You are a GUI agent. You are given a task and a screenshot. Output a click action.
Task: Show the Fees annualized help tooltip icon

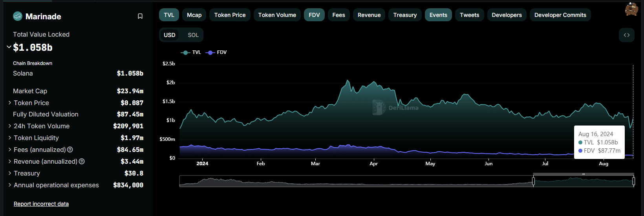point(70,150)
